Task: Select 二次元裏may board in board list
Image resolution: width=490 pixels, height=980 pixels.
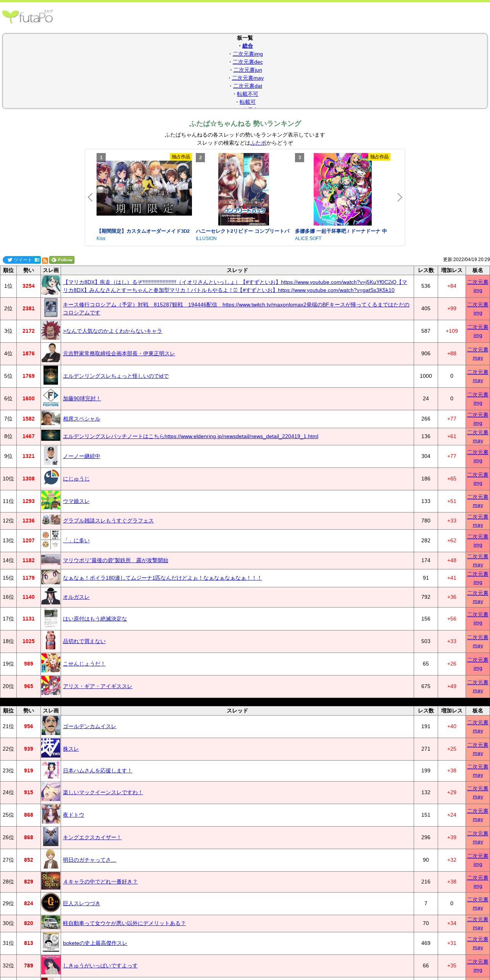Action: (248, 78)
